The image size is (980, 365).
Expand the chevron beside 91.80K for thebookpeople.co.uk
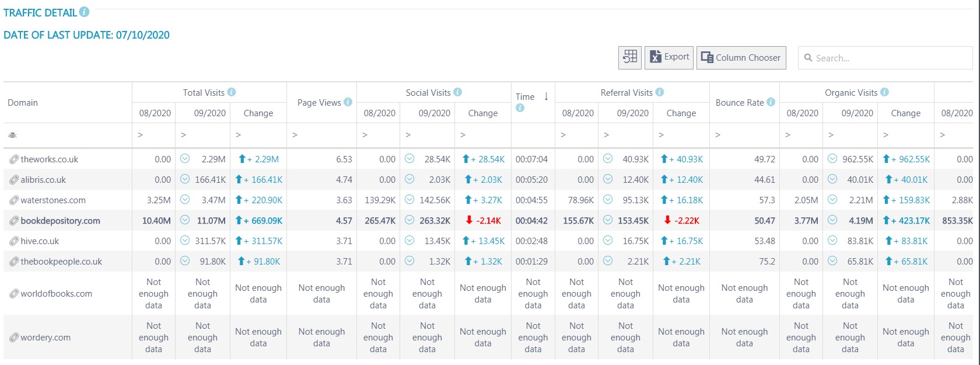(x=185, y=260)
